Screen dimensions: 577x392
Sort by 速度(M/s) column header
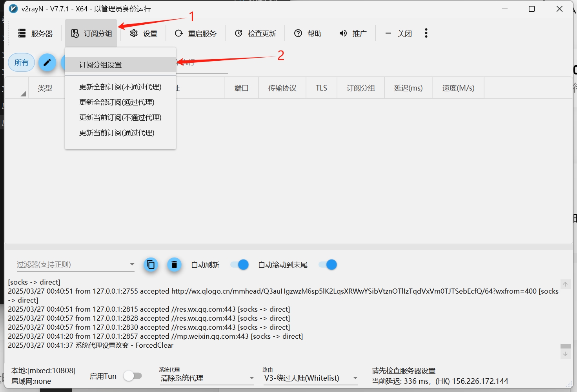pos(459,88)
